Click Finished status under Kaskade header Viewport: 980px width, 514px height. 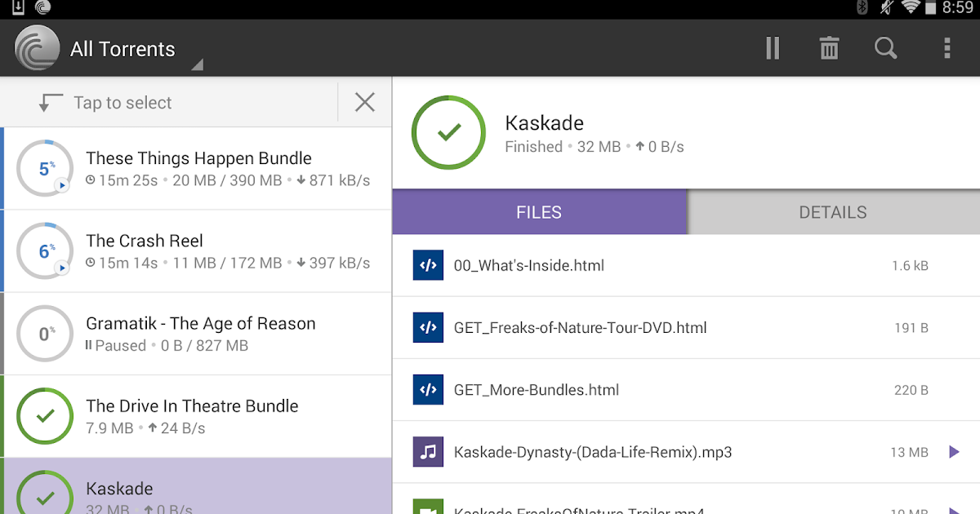click(x=533, y=147)
